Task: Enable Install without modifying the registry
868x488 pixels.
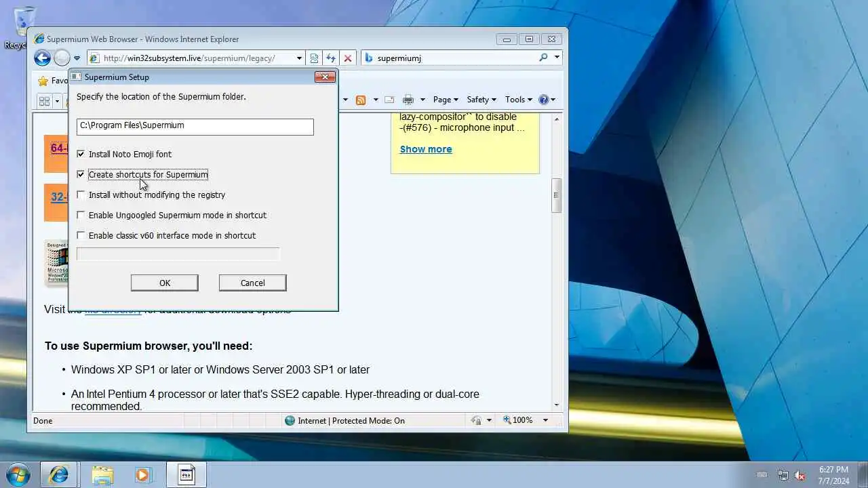Action: coord(81,195)
